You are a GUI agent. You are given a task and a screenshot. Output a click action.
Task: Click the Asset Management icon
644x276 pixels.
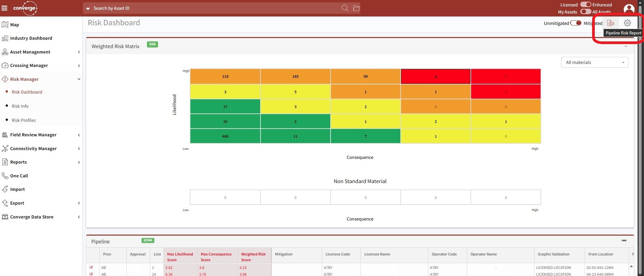click(x=5, y=52)
